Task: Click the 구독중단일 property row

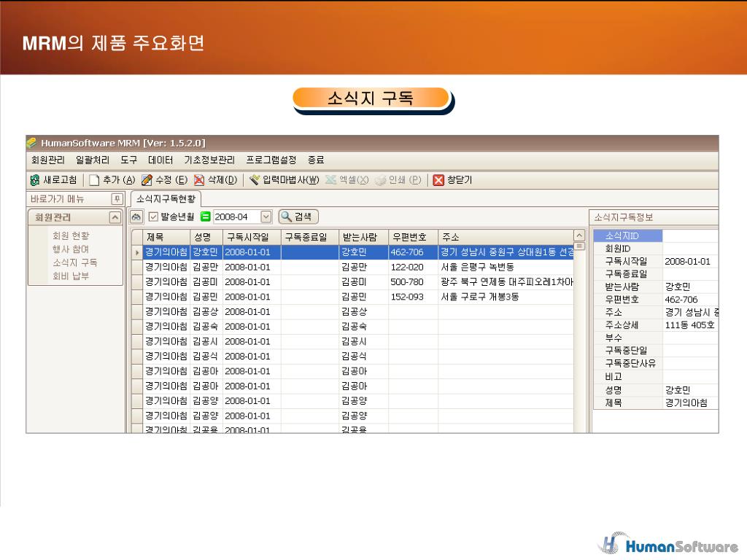Action: [656, 351]
